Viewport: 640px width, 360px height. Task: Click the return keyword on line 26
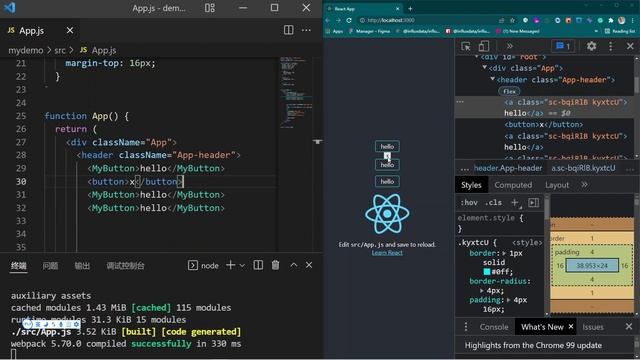pos(71,129)
